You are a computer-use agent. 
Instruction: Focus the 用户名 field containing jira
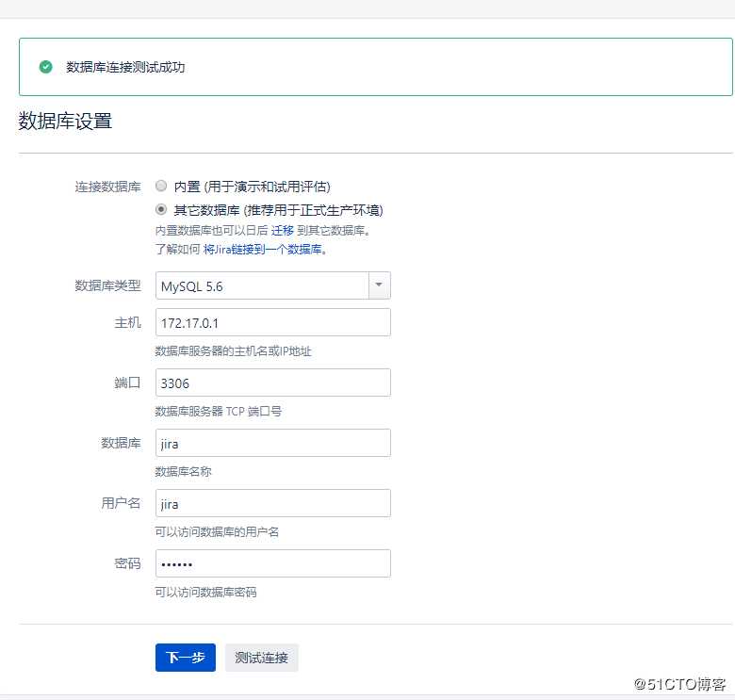coord(273,503)
